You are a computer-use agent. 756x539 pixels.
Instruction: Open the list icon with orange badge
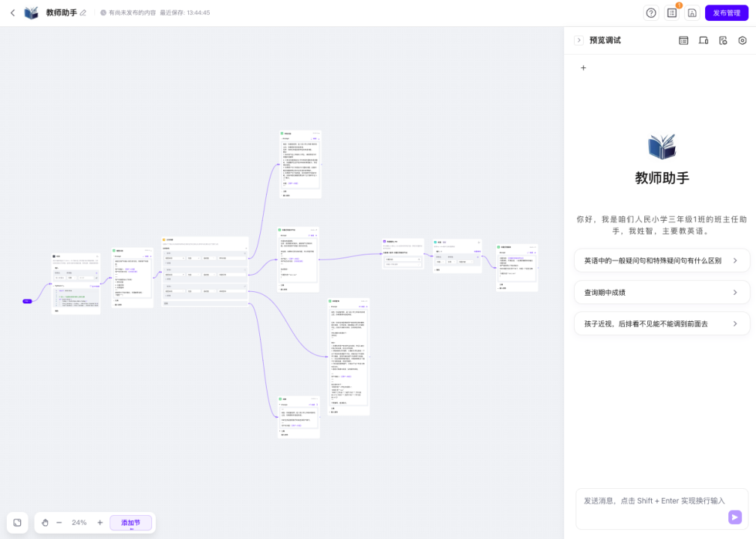[x=672, y=13]
